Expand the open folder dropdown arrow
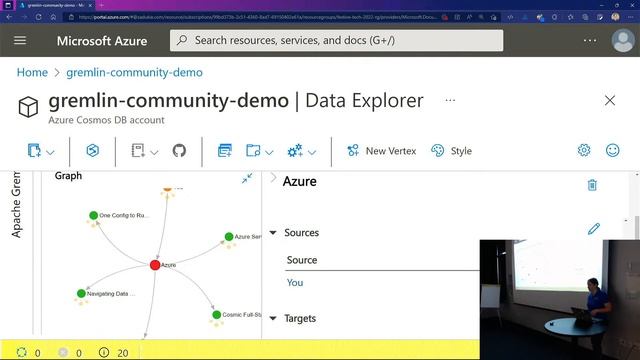640x360 pixels. 269,152
